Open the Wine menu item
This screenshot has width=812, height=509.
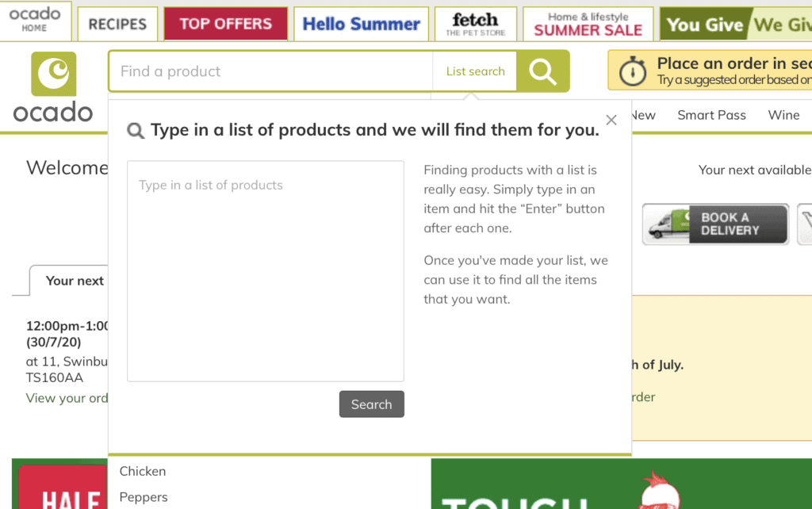[783, 115]
